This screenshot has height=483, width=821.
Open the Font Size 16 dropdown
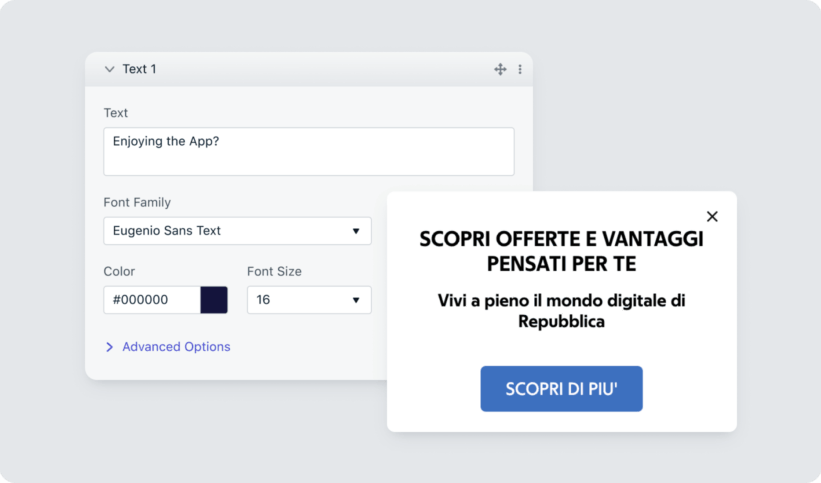(x=300, y=300)
